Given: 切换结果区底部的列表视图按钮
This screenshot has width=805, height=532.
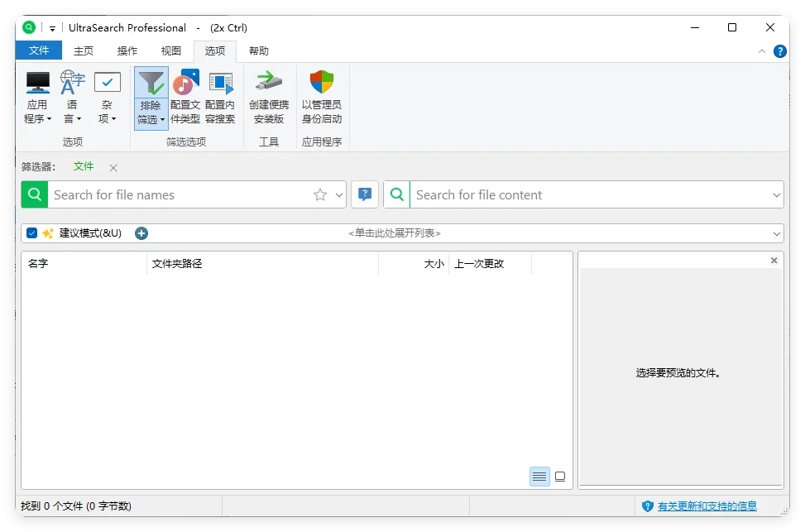Looking at the screenshot, I should [x=539, y=477].
